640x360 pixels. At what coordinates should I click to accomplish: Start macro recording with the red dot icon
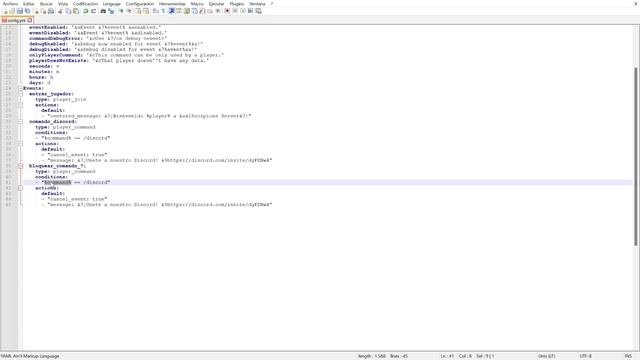[x=227, y=11]
